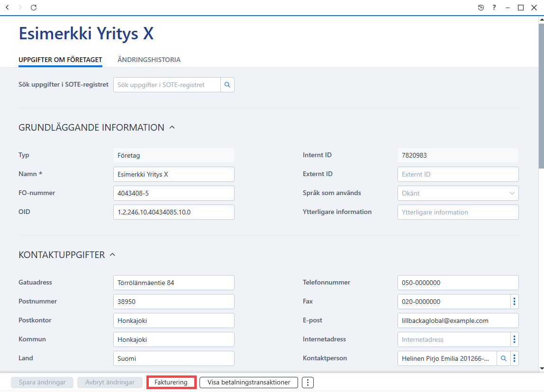Open the Internetadress field three-dot menu
Image resolution: width=544 pixels, height=392 pixels.
(515, 339)
